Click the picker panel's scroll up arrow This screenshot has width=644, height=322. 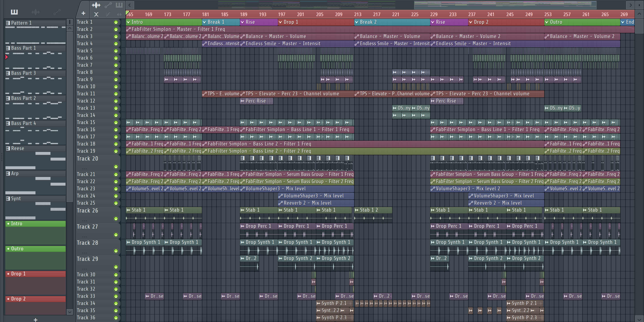coord(70,28)
